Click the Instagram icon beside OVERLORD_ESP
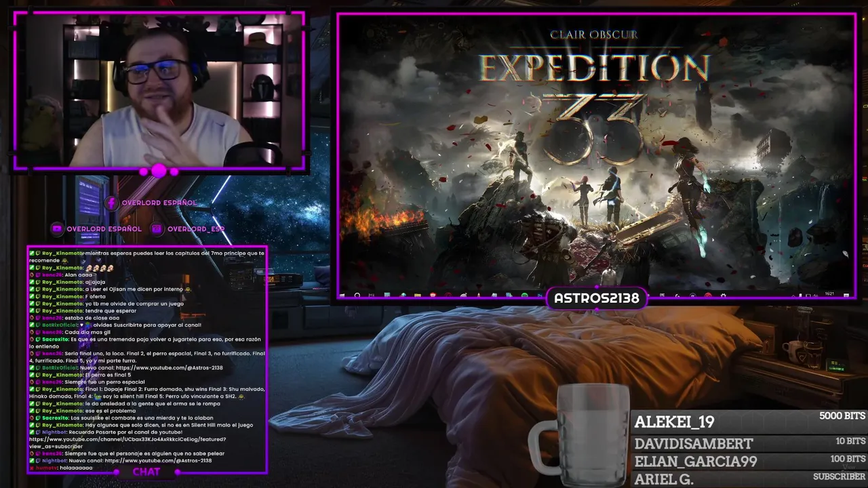868x488 pixels. pos(157,229)
